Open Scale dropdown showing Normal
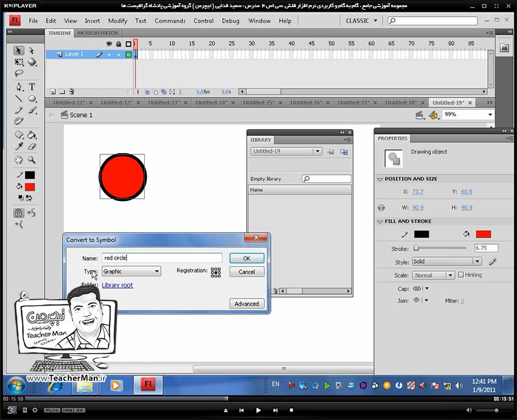Image resolution: width=517 pixels, height=420 pixels. 433,275
